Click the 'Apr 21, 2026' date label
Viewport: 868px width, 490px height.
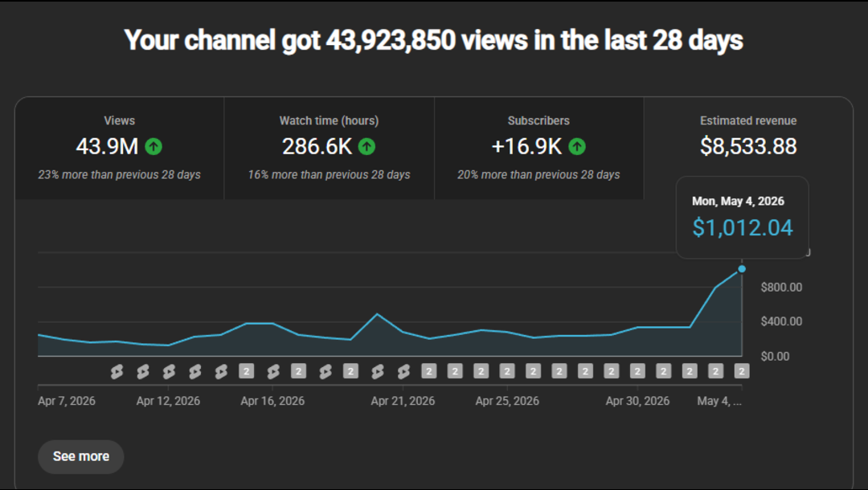[x=403, y=401]
